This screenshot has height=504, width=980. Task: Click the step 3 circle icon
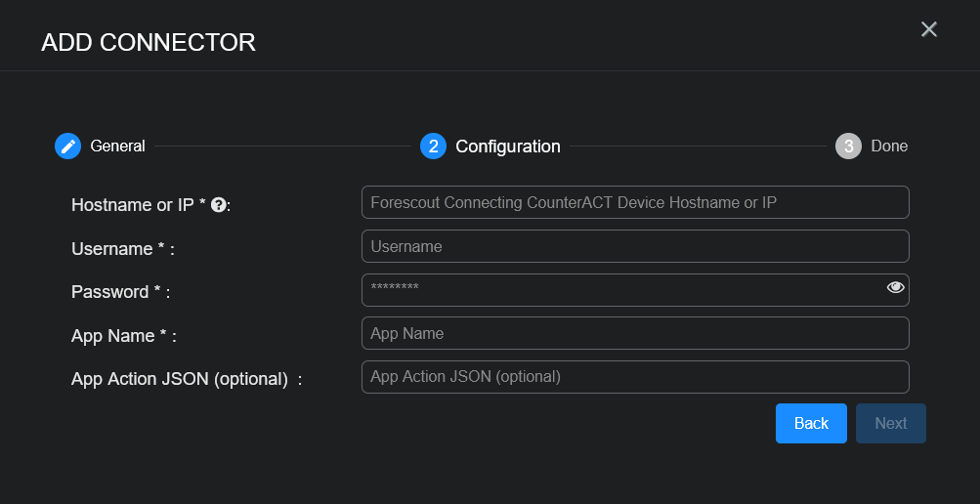point(848,147)
